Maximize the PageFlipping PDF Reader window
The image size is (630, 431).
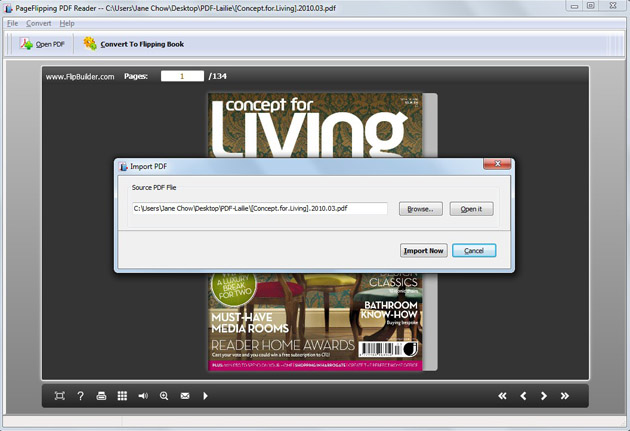pyautogui.click(x=590, y=6)
